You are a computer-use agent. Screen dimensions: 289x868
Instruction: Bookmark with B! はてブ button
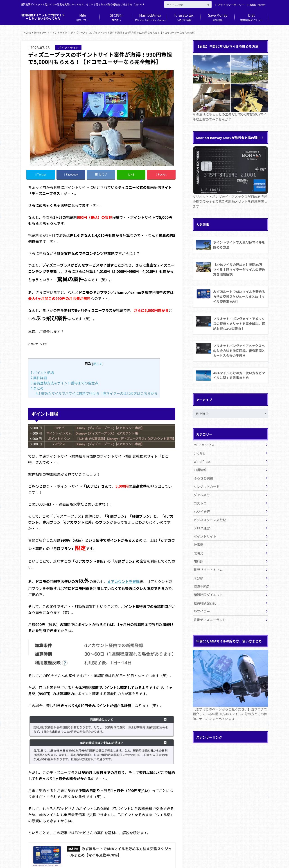(101, 175)
